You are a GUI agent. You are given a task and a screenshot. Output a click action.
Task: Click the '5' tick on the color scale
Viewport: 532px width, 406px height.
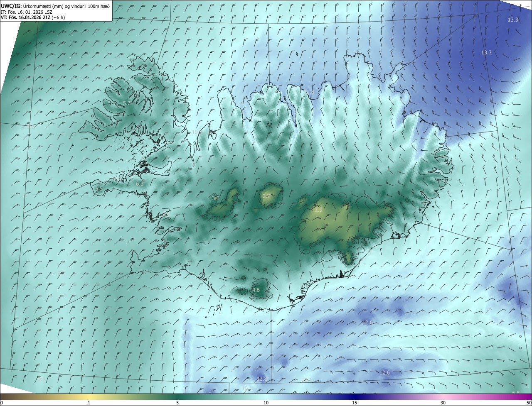pyautogui.click(x=177, y=403)
